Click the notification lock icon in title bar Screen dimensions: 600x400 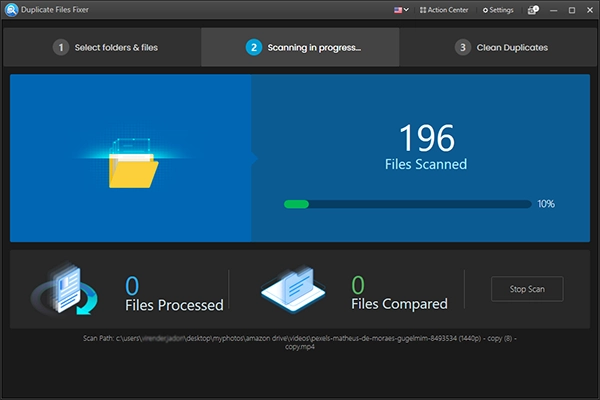click(x=533, y=10)
